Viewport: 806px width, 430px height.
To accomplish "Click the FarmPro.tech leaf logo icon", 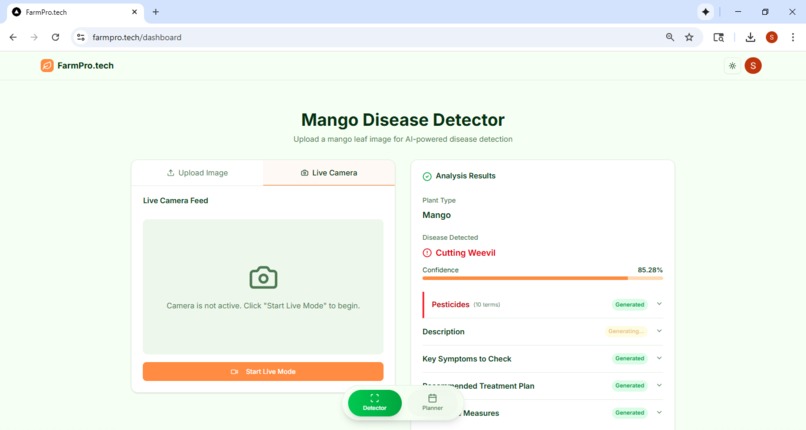I will 47,65.
